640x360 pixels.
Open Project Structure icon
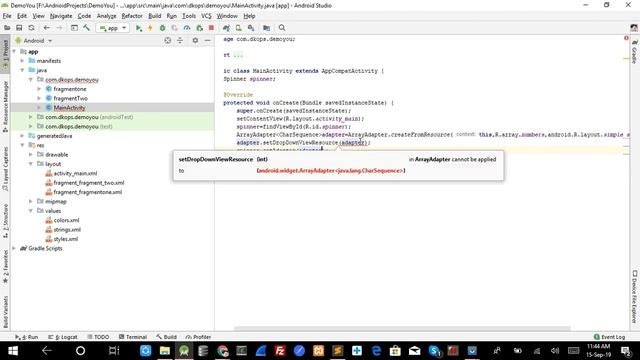(x=267, y=28)
